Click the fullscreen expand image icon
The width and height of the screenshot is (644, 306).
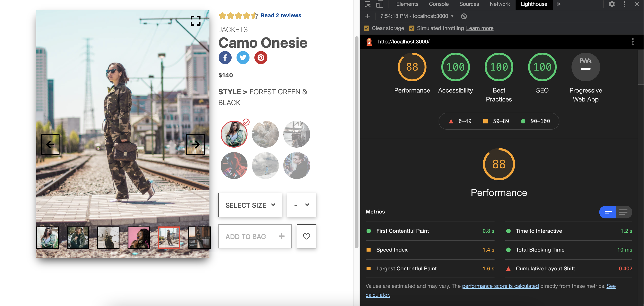pyautogui.click(x=195, y=21)
